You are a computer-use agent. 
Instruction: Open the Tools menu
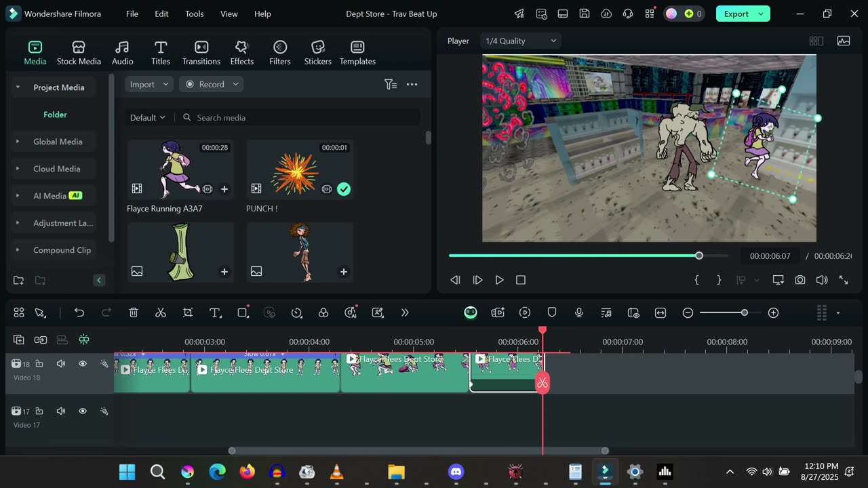pos(195,14)
